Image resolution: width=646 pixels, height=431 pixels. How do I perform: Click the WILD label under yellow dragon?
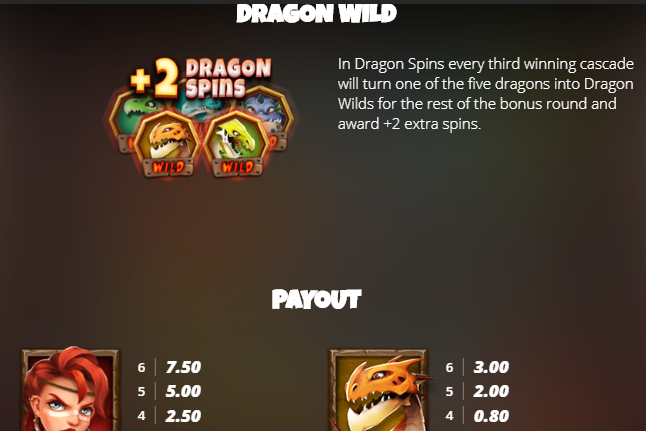tap(237, 167)
